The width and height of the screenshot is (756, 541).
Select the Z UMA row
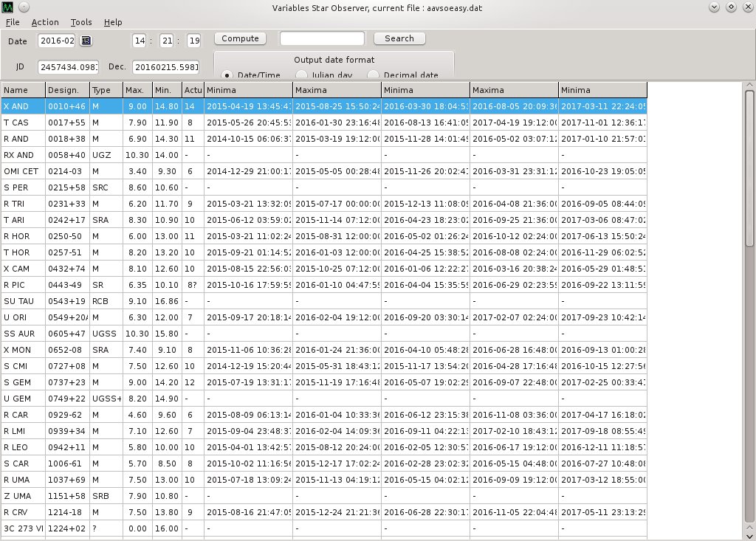pos(324,496)
